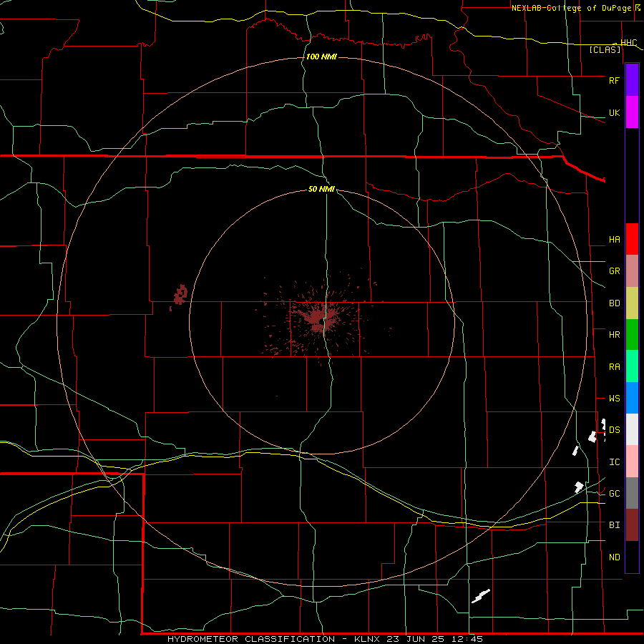The height and width of the screenshot is (644, 644).
Task: Click the RA bright green legend swatch
Action: click(x=632, y=366)
